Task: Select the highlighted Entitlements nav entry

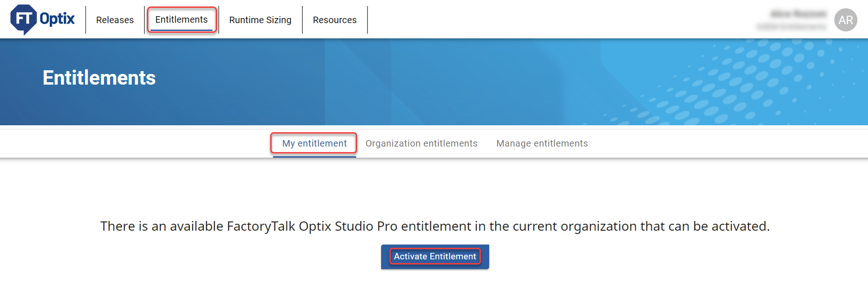Action: (182, 19)
